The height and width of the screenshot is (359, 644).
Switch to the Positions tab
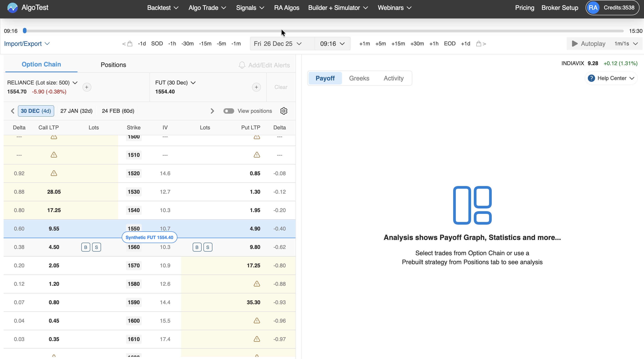point(113,65)
